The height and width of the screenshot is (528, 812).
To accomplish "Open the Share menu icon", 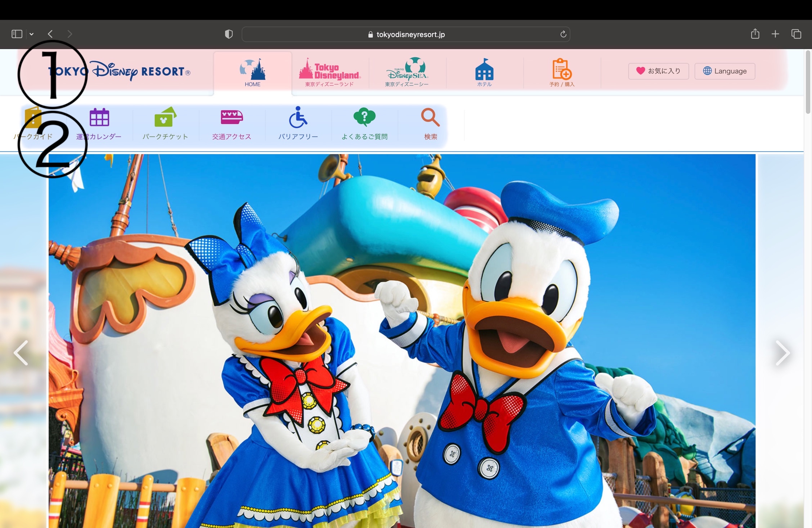I will [755, 34].
